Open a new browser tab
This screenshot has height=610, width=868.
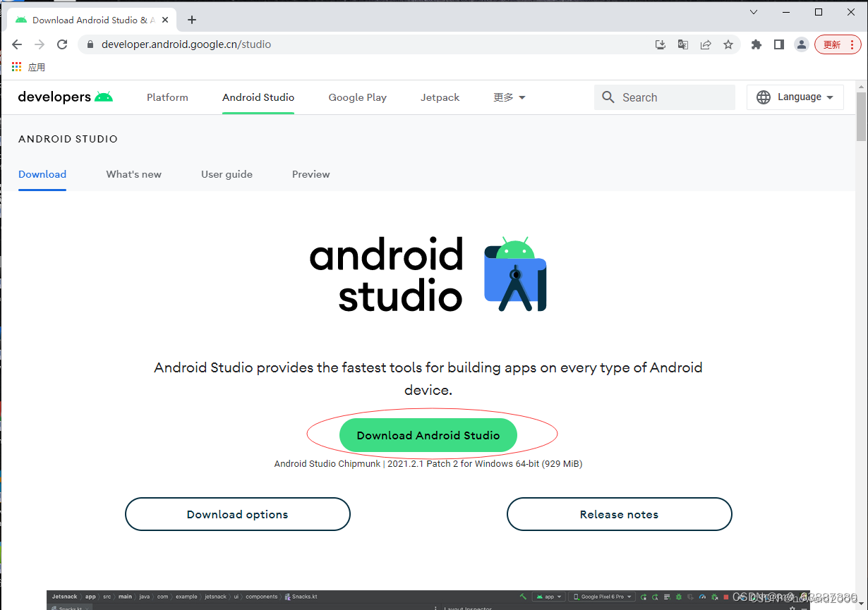(x=192, y=20)
